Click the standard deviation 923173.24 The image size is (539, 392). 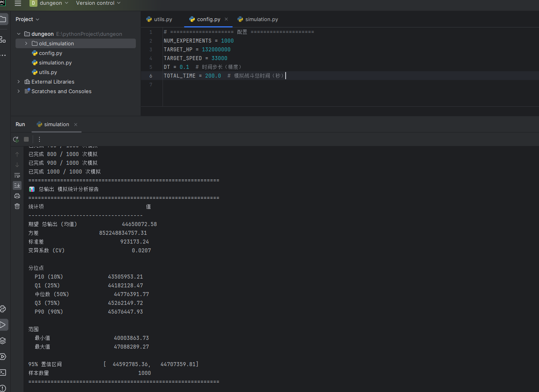[135, 242]
